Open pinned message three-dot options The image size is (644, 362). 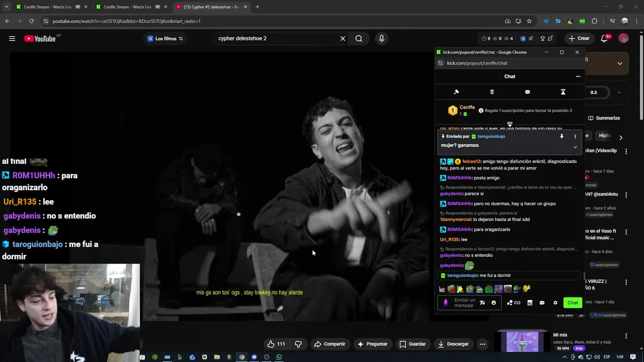coord(575,136)
